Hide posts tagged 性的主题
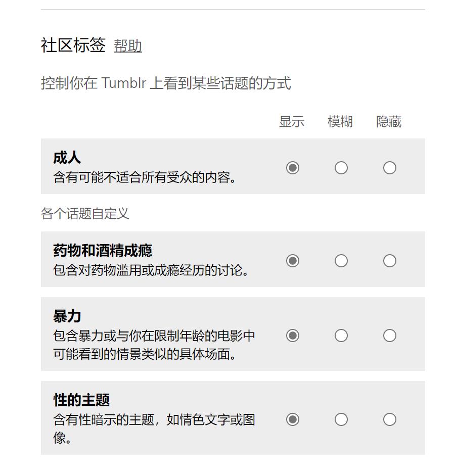Image resolution: width=455 pixels, height=476 pixels. tap(389, 419)
